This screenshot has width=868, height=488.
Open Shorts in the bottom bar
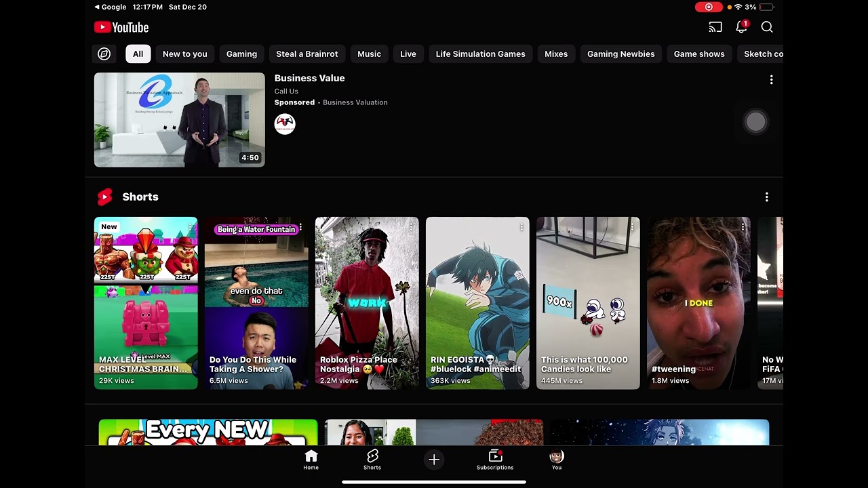point(372,460)
